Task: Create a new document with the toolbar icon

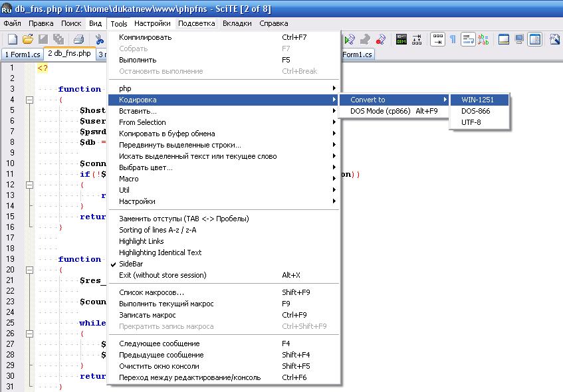Action: click(x=13, y=39)
